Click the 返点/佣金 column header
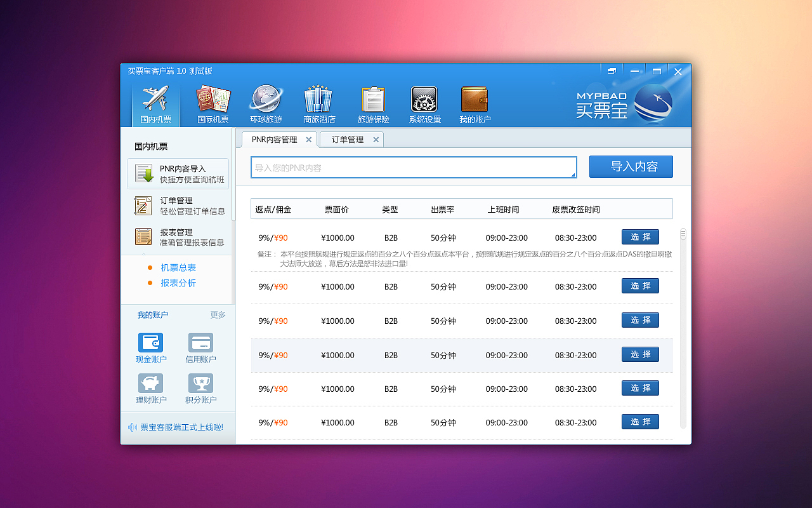Image resolution: width=812 pixels, height=508 pixels. click(x=273, y=210)
